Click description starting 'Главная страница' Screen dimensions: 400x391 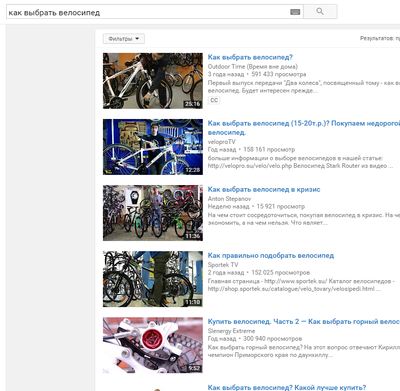tap(301, 285)
